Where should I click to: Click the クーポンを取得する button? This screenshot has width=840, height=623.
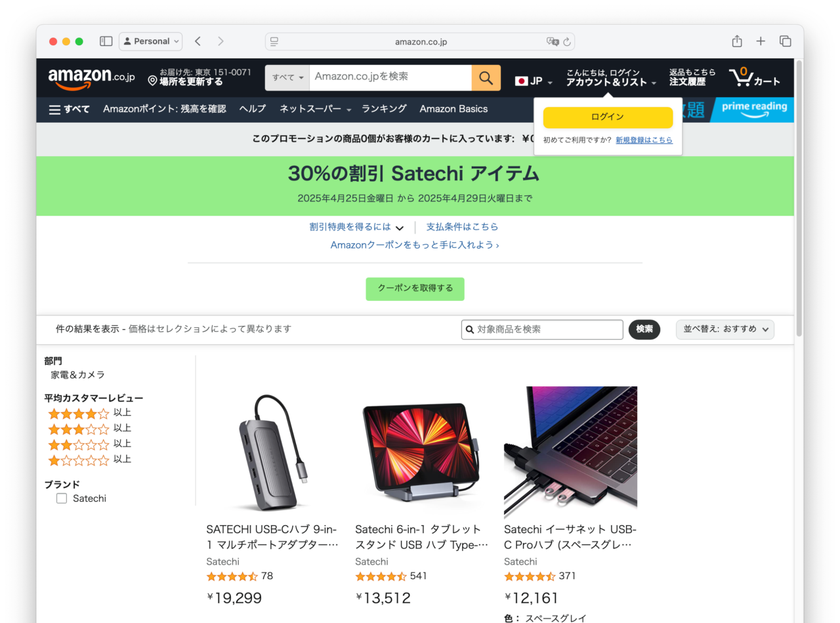click(415, 289)
